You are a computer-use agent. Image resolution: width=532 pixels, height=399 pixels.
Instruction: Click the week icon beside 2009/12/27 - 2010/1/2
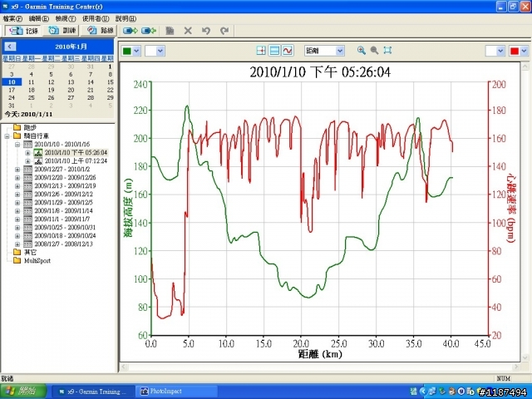pyautogui.click(x=27, y=170)
